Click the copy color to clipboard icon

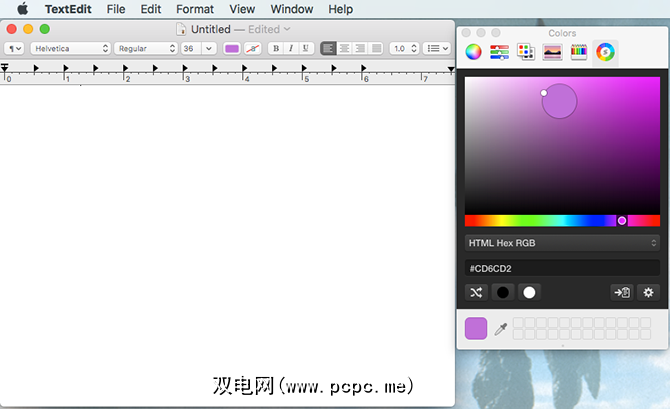tap(622, 292)
